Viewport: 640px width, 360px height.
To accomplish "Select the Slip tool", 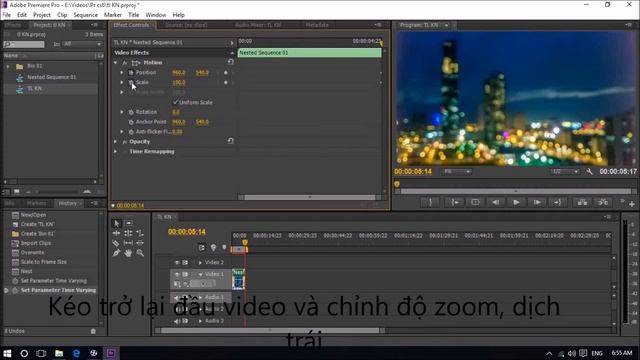I will point(128,243).
